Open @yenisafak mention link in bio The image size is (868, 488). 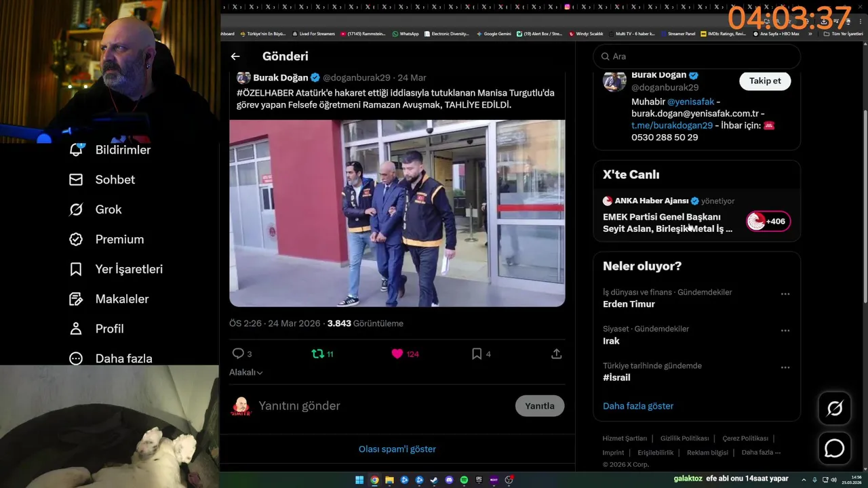pos(690,102)
